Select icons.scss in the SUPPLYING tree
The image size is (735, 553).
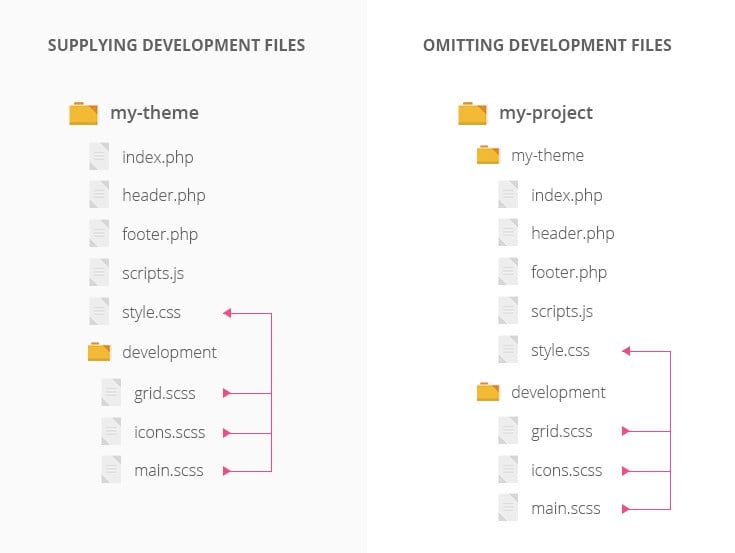[x=169, y=432]
